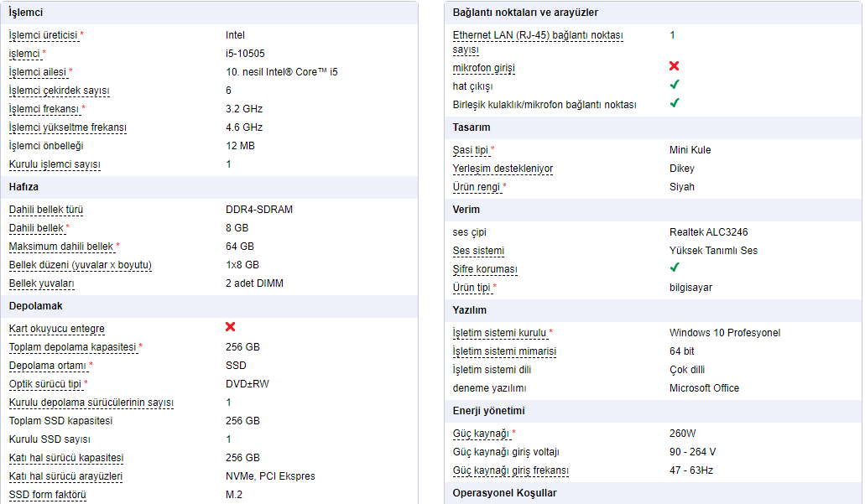865x504 pixels.
Task: Click the green checkmark for Şifre koruması
Action: (674, 268)
